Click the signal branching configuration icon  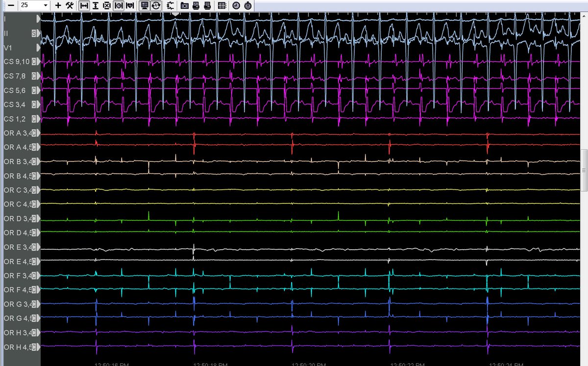point(170,5)
